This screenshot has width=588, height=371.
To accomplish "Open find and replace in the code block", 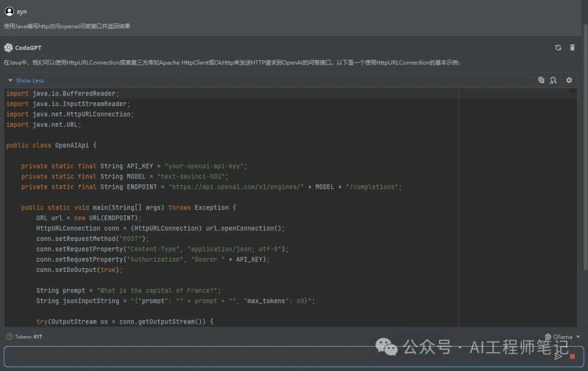I will [553, 80].
